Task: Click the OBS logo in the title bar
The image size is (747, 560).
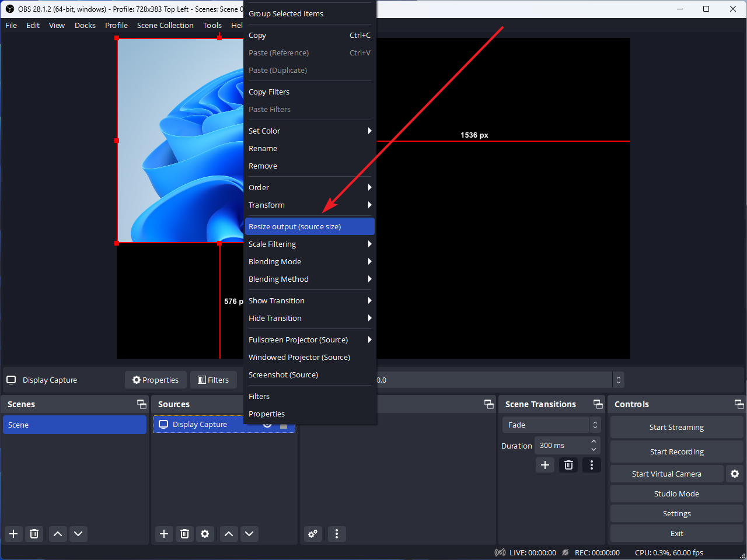Action: click(9, 9)
